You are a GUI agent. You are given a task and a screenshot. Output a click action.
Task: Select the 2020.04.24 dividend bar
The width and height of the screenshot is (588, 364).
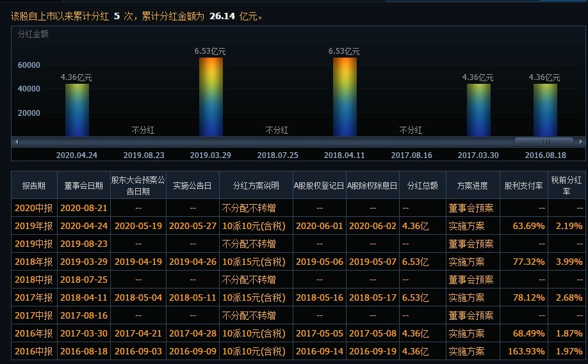tap(78, 110)
